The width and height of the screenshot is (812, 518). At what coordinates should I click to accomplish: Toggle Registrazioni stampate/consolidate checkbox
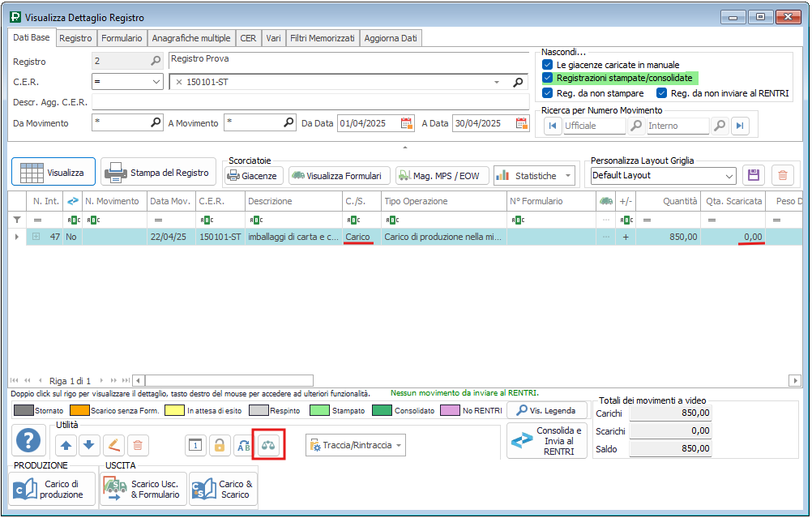point(548,78)
